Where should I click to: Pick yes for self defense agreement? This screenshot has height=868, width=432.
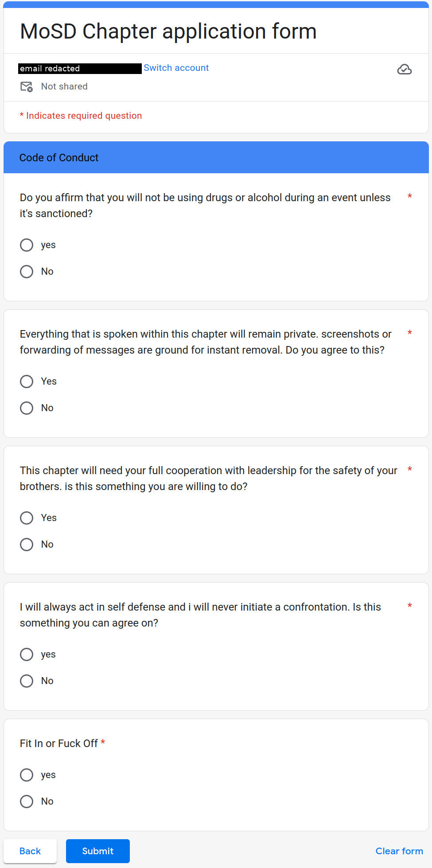point(27,654)
